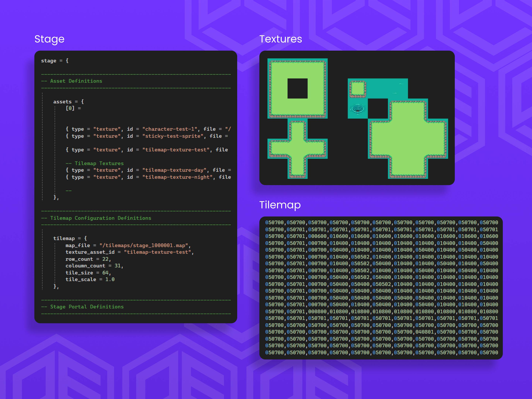Screen dimensions: 532x399
Task: Select the "row_count = 22" line
Action: (88, 259)
